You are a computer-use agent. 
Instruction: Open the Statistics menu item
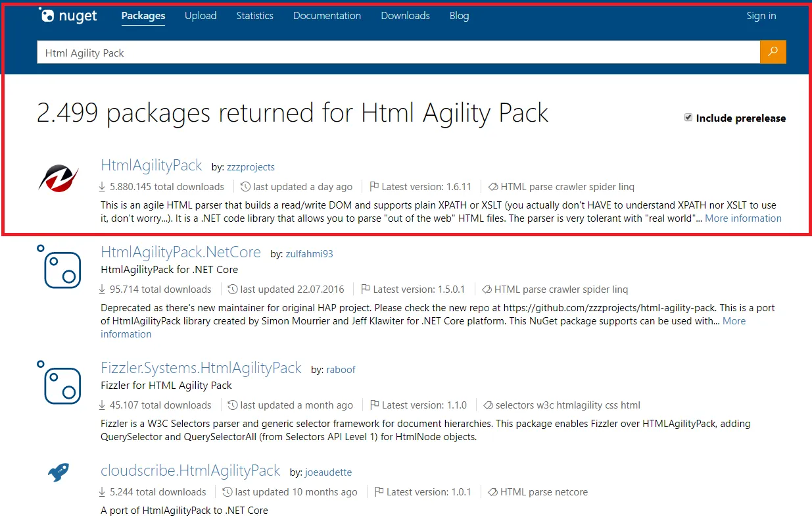coord(255,16)
